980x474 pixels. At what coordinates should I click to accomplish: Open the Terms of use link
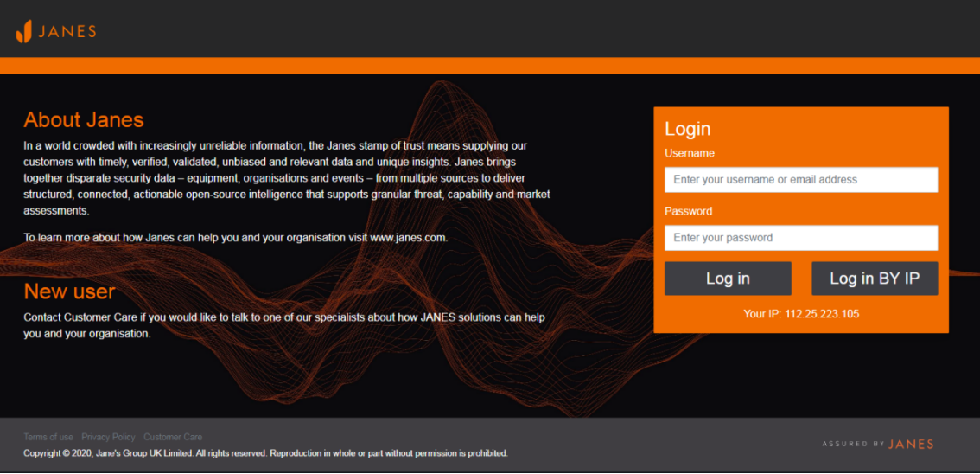pyautogui.click(x=48, y=437)
